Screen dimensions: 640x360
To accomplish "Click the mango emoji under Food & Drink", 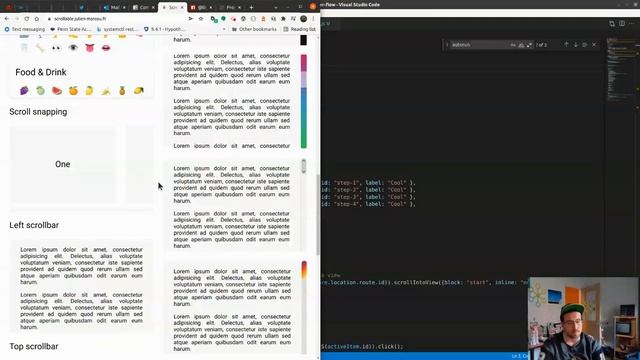I will (139, 91).
